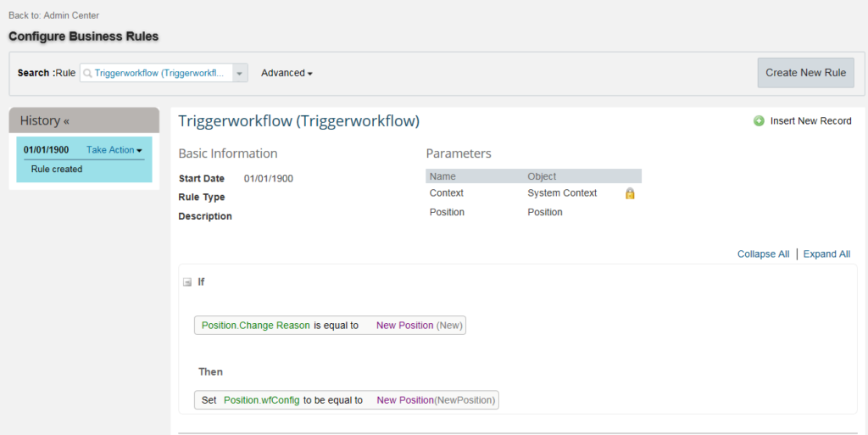Open the Take Action menu
Screen dimensions: 868x435
click(114, 150)
